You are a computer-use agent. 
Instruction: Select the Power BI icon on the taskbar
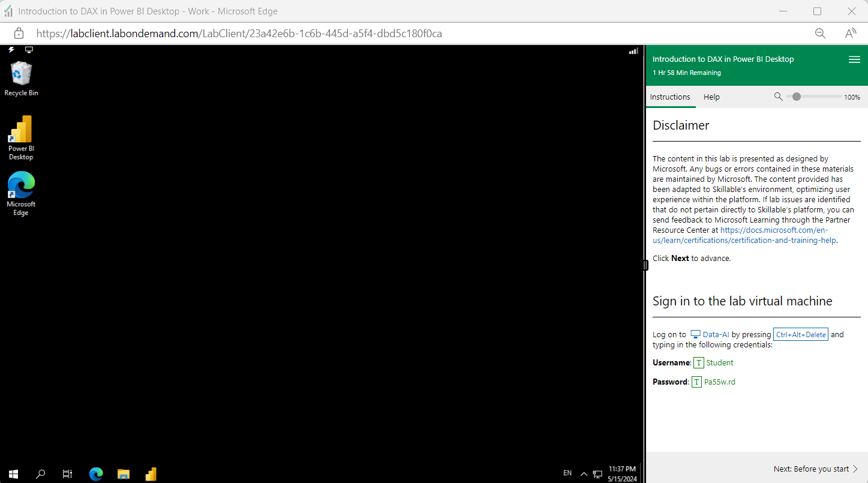pyautogui.click(x=151, y=474)
